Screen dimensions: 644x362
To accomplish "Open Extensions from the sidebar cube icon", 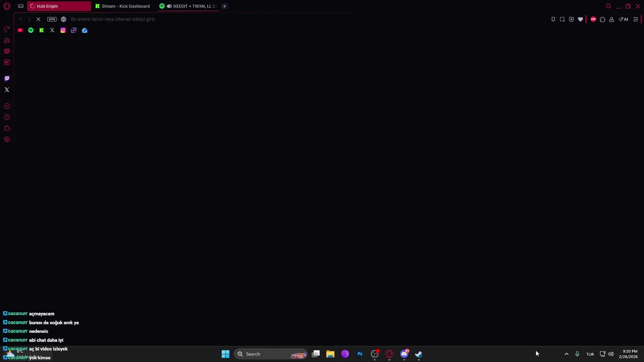I will [7, 128].
